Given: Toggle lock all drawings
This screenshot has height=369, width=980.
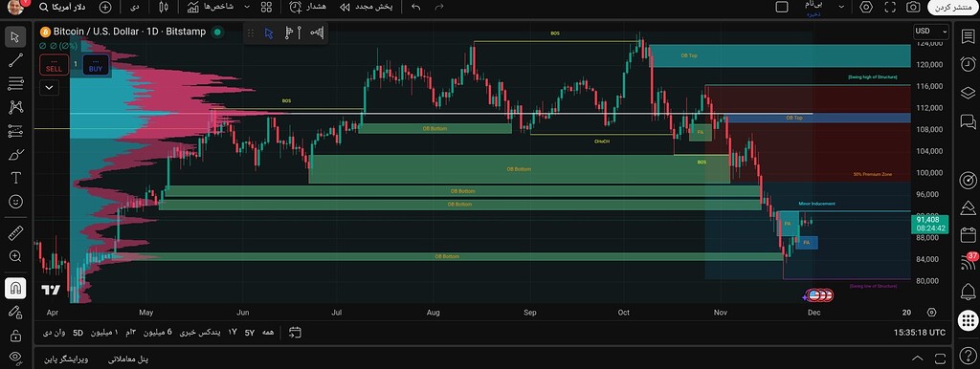Looking at the screenshot, I should [15, 336].
